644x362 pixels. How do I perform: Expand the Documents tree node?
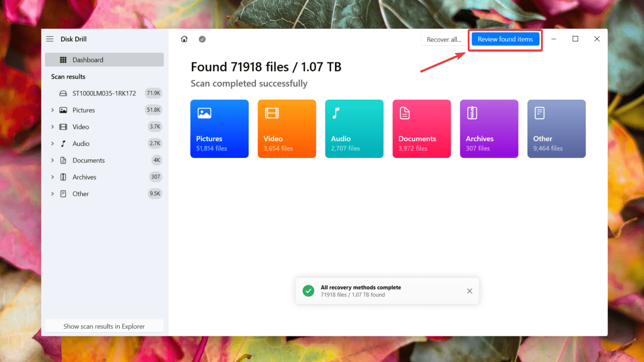coord(52,160)
